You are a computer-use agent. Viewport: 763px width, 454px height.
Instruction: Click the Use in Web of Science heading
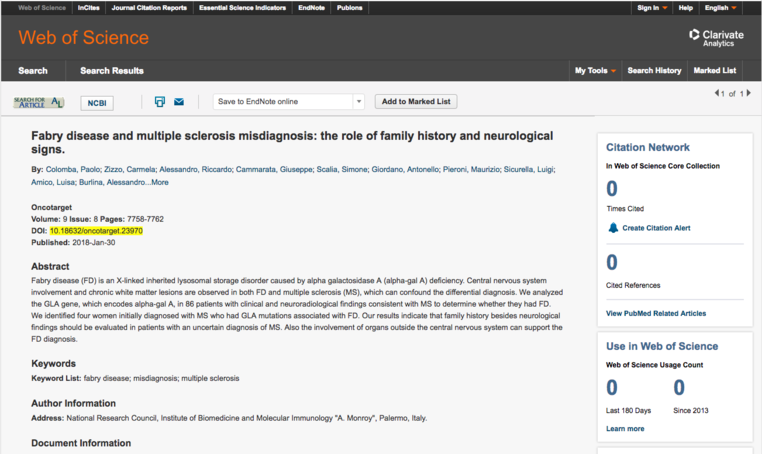tap(662, 346)
